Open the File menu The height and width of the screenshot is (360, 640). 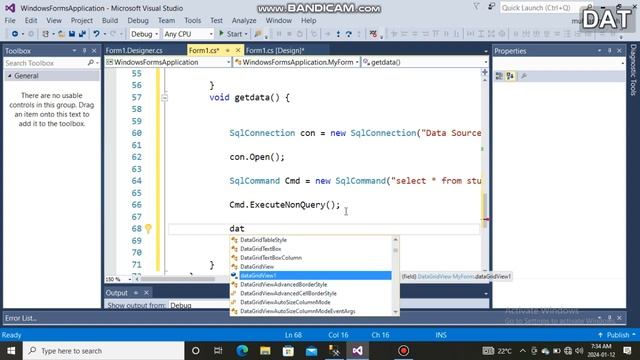click(x=10, y=20)
